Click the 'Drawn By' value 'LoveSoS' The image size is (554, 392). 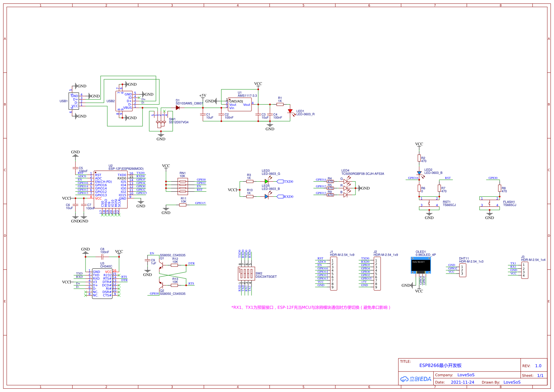(512, 382)
